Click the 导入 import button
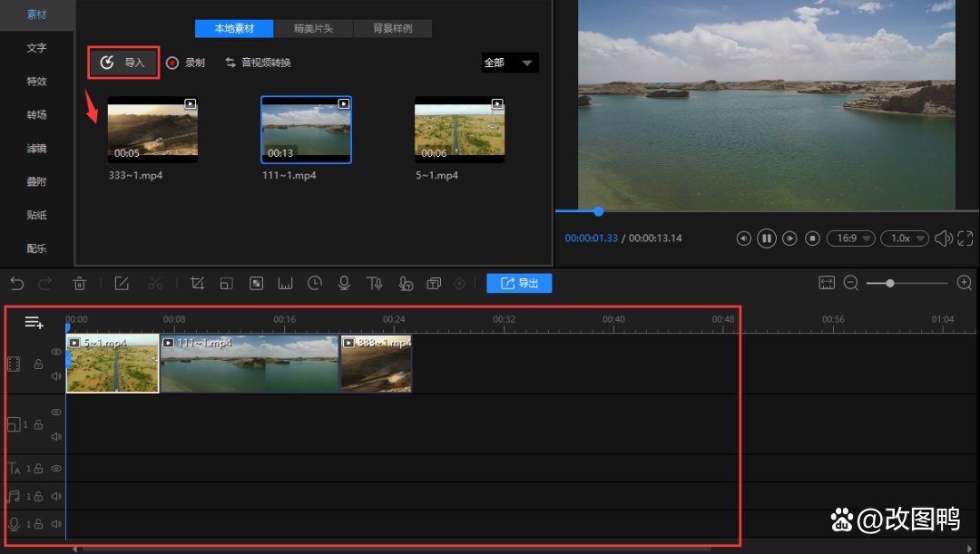 pos(123,63)
